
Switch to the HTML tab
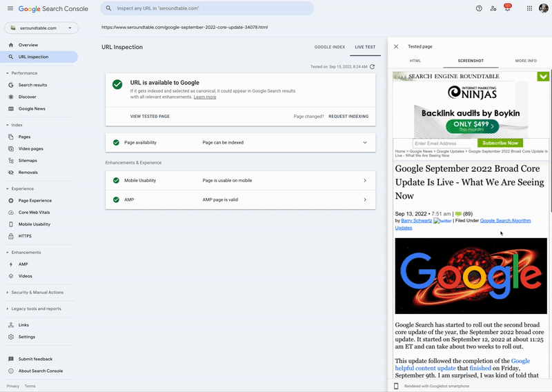tap(415, 61)
